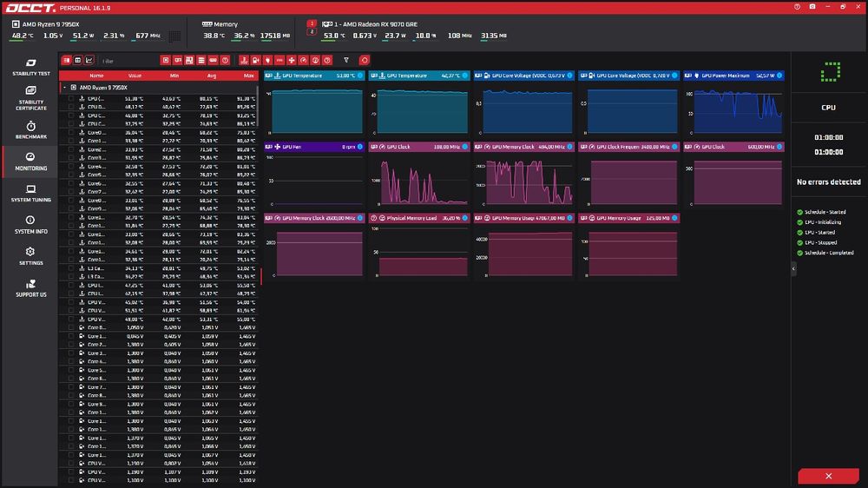Sort sensor table by Max column
Image resolution: width=868 pixels, height=488 pixels.
pyautogui.click(x=248, y=76)
